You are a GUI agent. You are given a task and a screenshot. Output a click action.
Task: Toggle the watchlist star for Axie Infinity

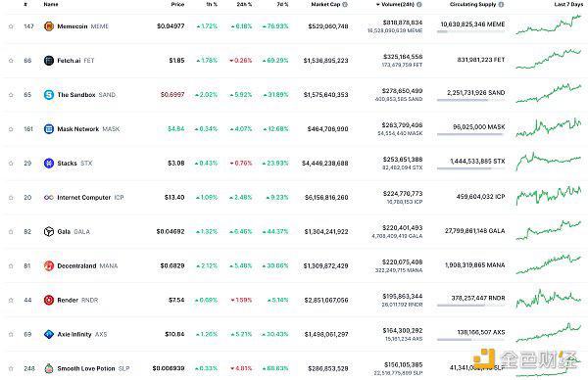[11, 334]
